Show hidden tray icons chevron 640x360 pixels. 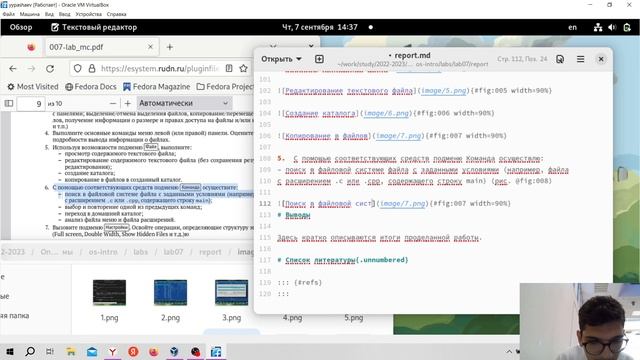point(509,351)
